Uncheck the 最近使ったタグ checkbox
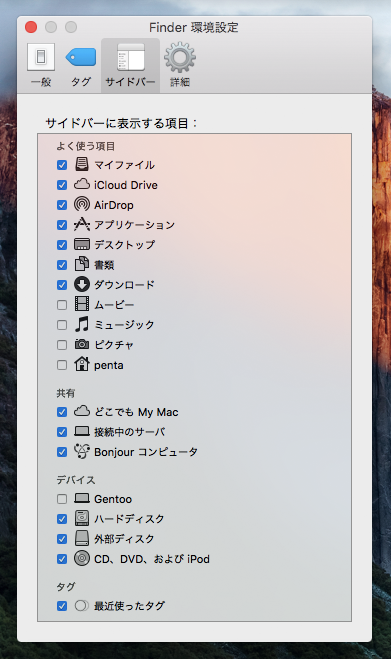This screenshot has height=659, width=391. 62,606
